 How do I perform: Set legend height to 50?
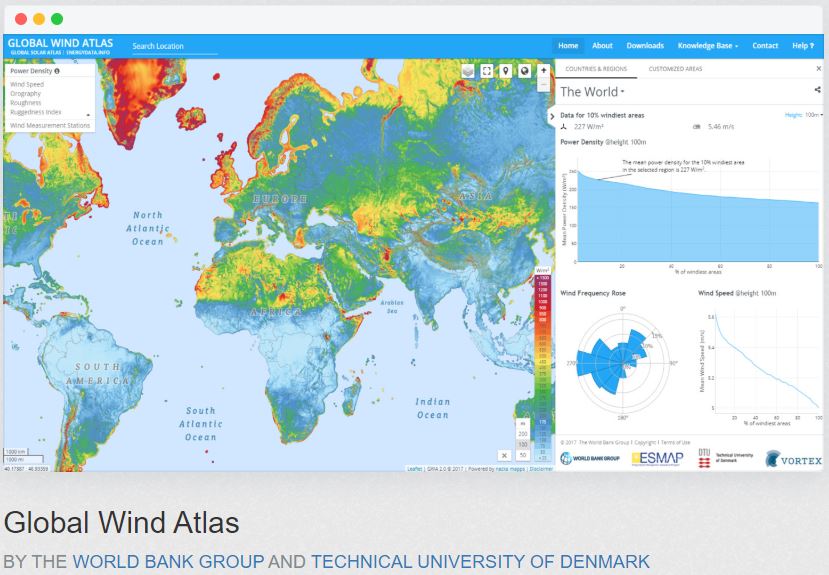click(x=523, y=455)
